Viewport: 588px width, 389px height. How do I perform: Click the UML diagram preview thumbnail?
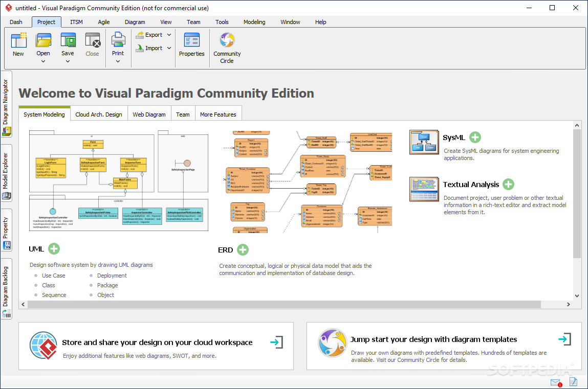pyautogui.click(x=119, y=180)
